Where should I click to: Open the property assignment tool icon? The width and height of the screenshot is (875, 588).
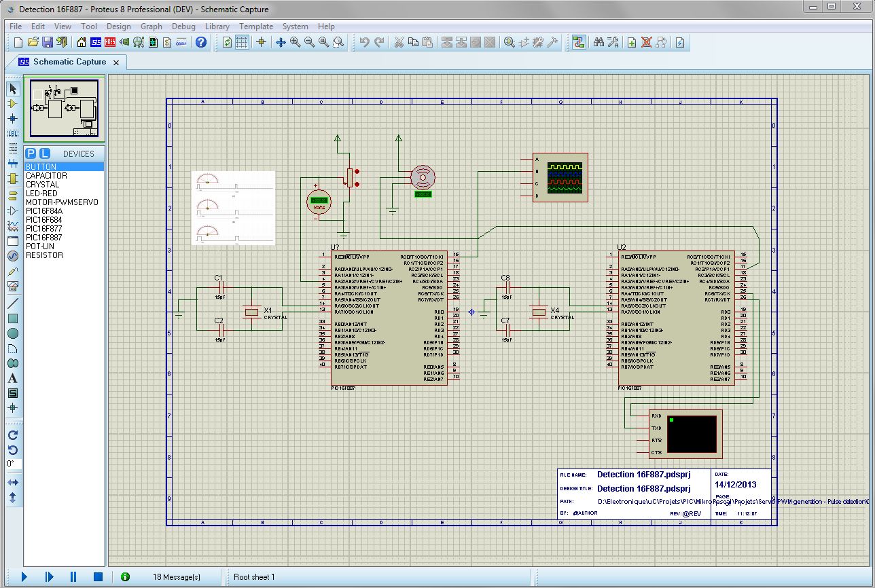click(x=613, y=42)
